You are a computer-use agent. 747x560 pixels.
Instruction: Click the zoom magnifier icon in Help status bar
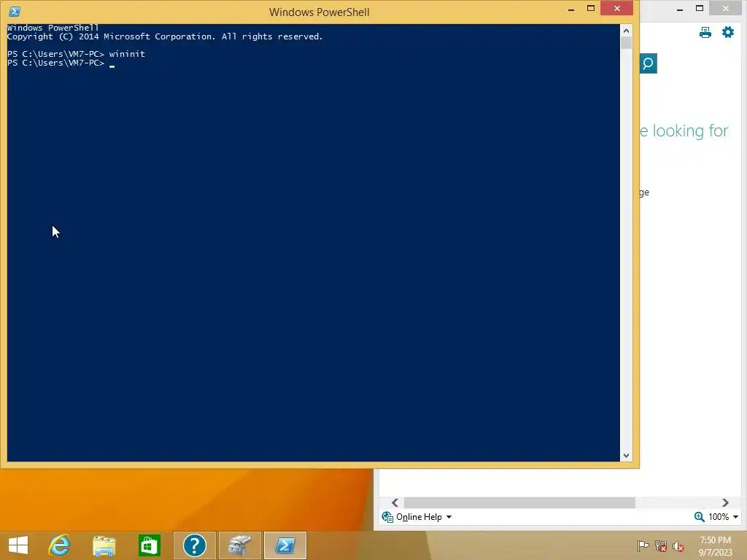(699, 517)
